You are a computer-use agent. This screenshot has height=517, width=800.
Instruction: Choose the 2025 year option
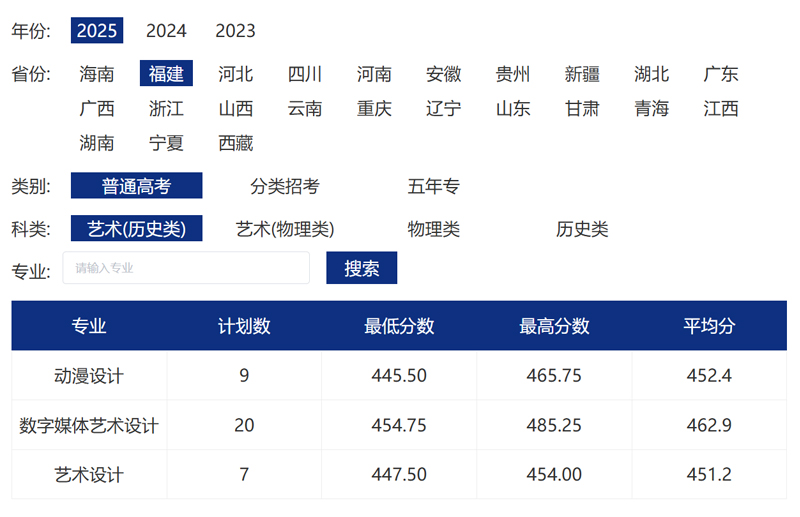[97, 31]
